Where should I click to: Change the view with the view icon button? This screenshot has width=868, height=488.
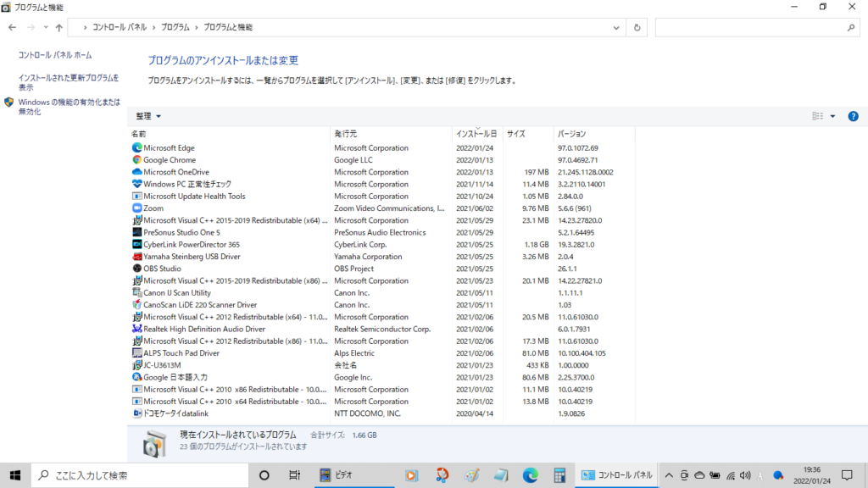(x=818, y=116)
